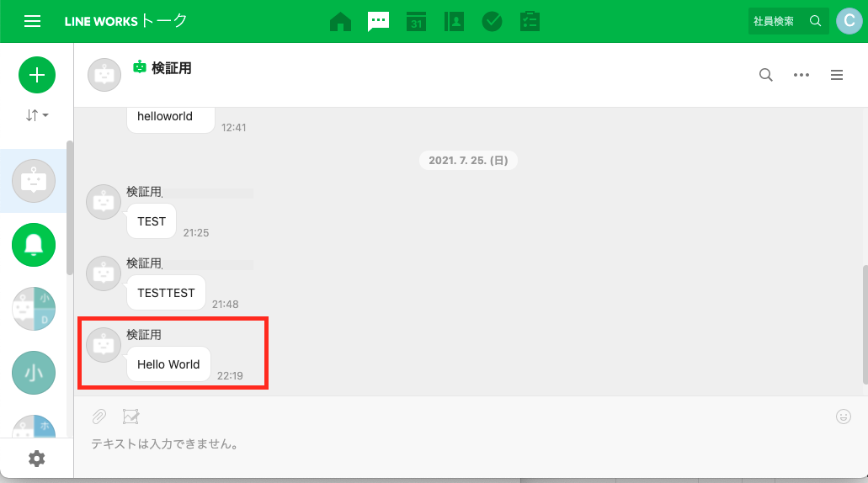868x483 pixels.
Task: Open the Survey clipboard icon
Action: (530, 22)
